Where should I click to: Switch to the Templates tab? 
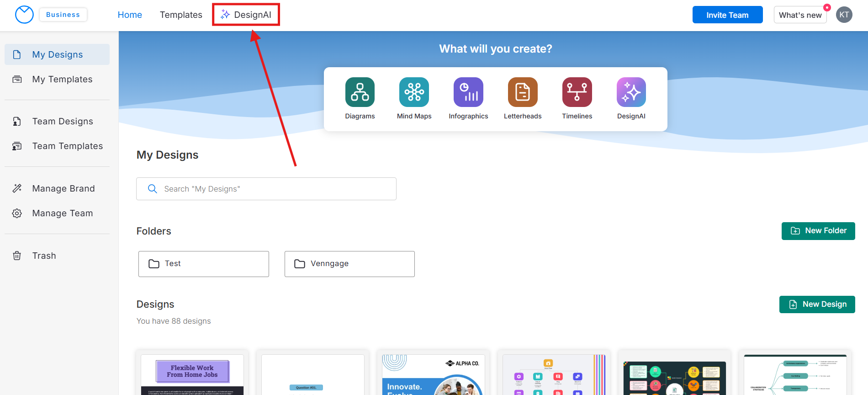click(x=181, y=15)
